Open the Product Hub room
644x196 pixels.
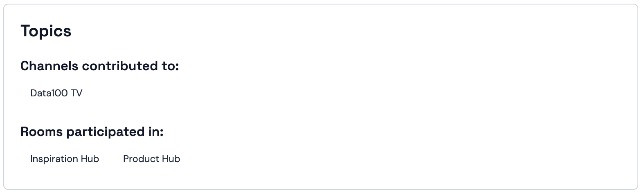click(x=151, y=159)
